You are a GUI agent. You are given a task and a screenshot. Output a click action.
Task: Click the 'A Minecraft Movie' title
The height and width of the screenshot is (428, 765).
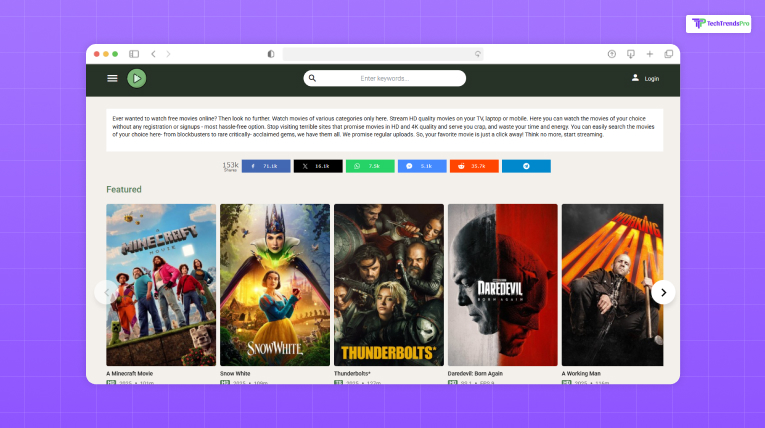(x=129, y=373)
